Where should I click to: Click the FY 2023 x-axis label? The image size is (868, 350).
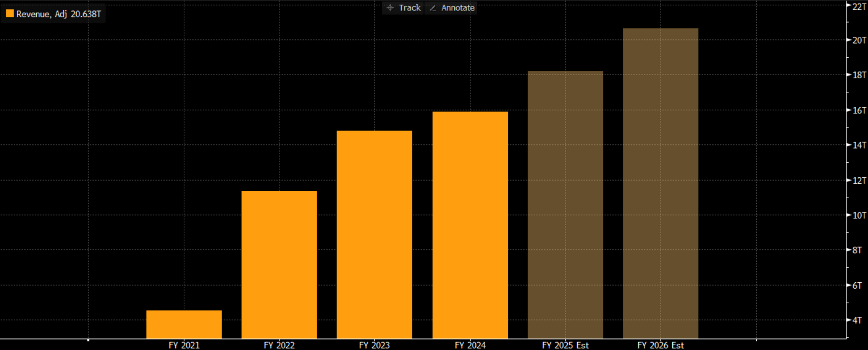(x=374, y=345)
